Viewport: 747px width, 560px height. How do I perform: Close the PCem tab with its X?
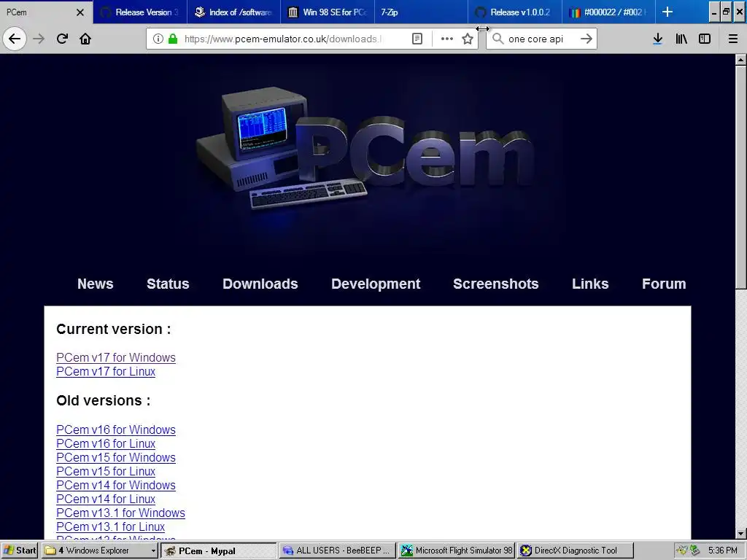[x=80, y=12]
